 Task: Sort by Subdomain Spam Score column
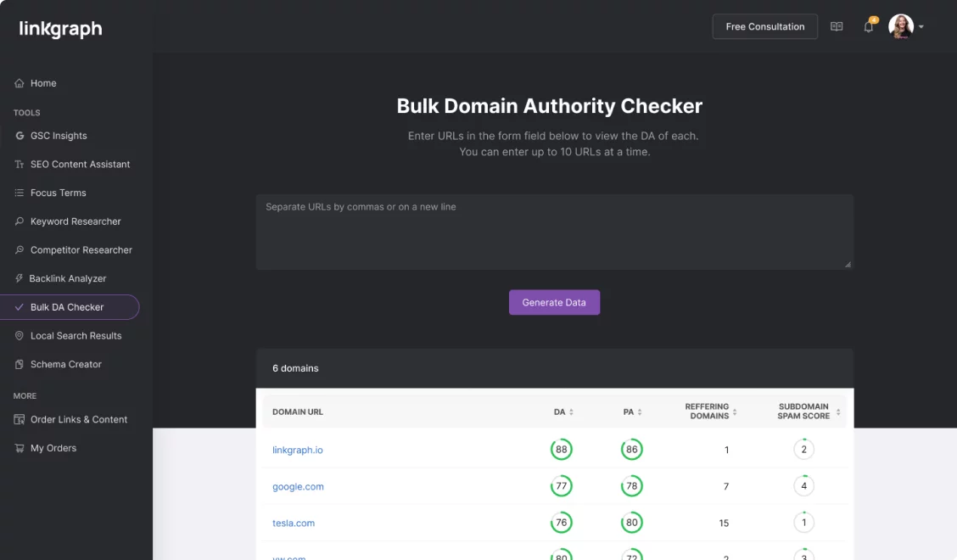[x=838, y=412]
